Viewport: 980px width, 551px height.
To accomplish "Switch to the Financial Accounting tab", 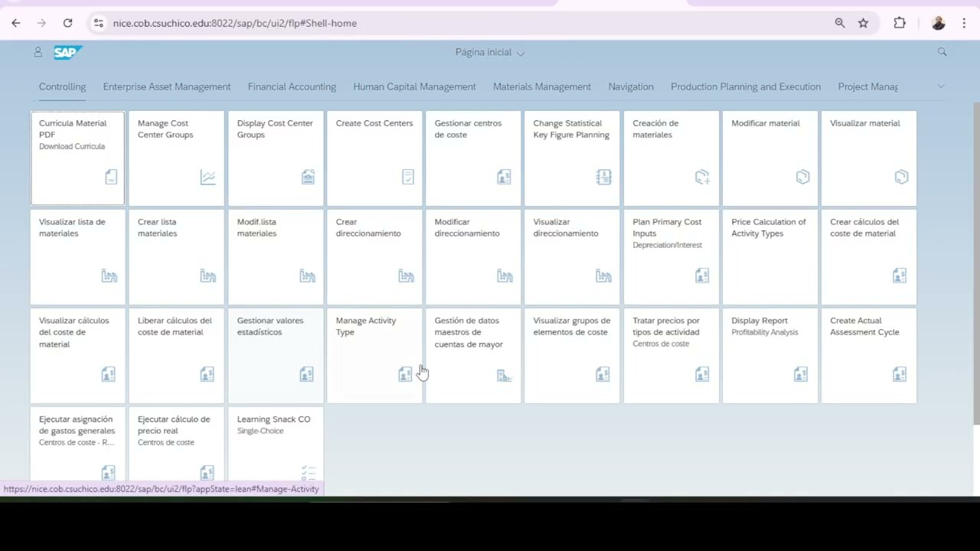I will [x=292, y=86].
